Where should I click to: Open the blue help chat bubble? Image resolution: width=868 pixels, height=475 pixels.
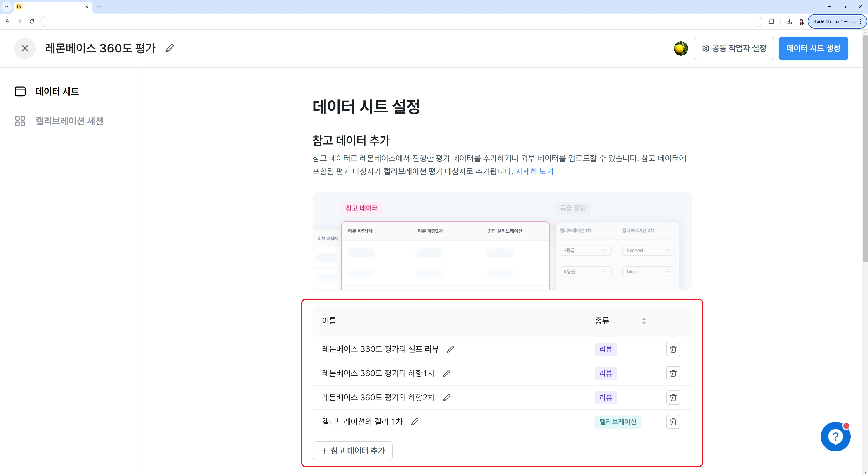[x=835, y=437]
